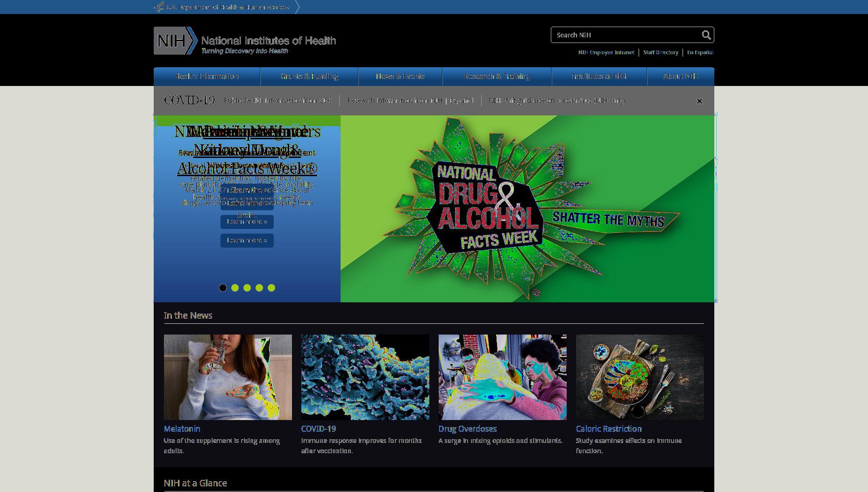Click the COVID-19 banner label

189,100
